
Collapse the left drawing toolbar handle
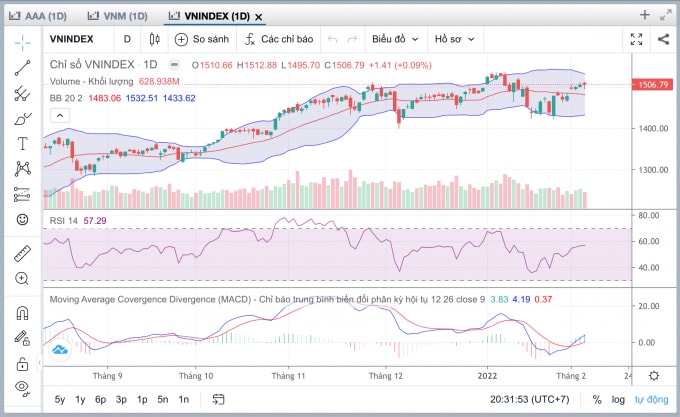click(39, 362)
